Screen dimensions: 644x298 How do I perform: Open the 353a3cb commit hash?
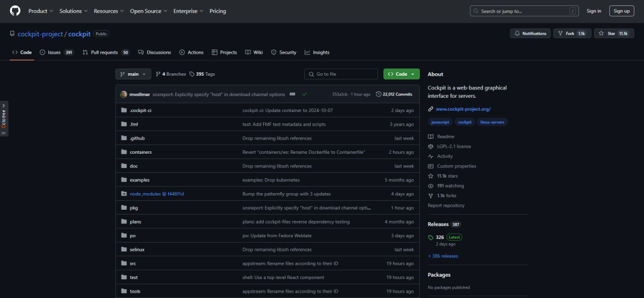click(x=340, y=94)
